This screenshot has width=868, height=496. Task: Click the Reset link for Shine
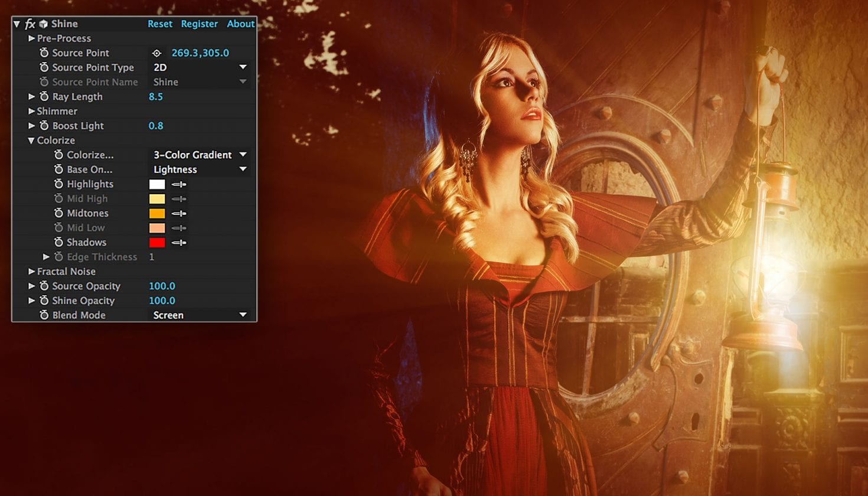(x=160, y=24)
